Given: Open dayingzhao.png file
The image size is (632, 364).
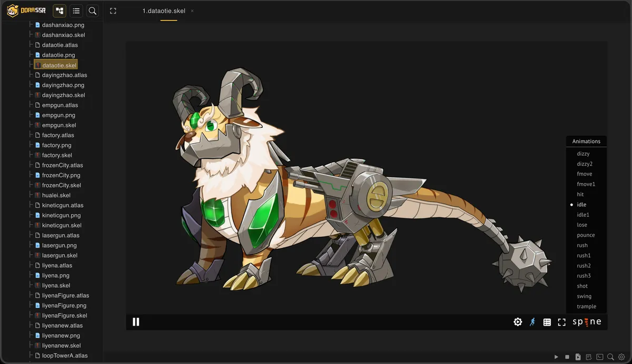Looking at the screenshot, I should pyautogui.click(x=63, y=85).
